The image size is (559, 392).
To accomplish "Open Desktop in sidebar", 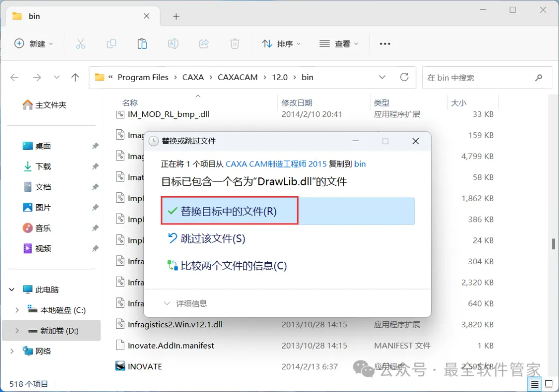I will [37, 146].
